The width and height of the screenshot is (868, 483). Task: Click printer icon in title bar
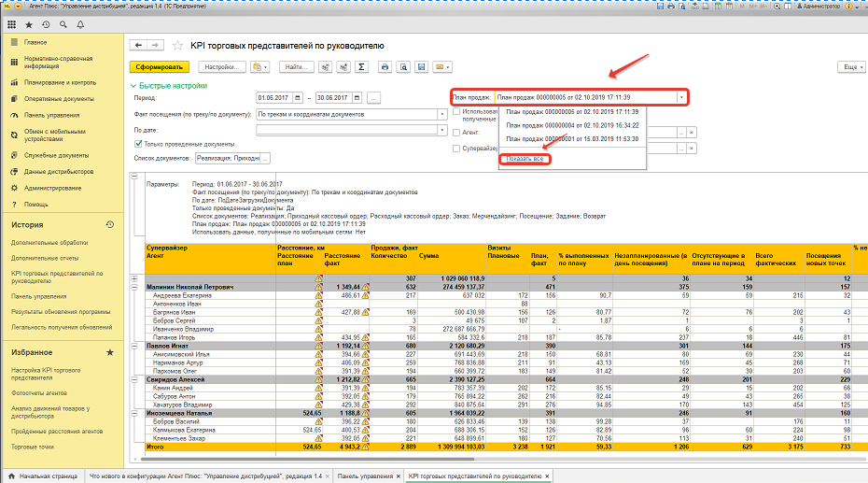671,7
